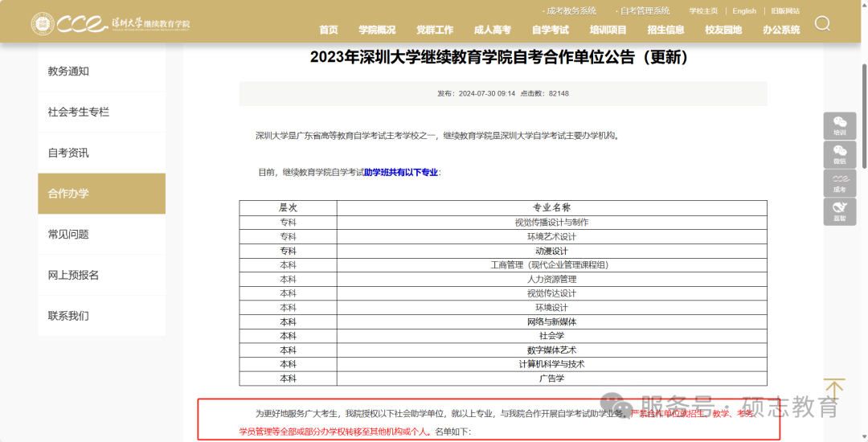Select 教务通知 in sidebar

[x=101, y=72]
